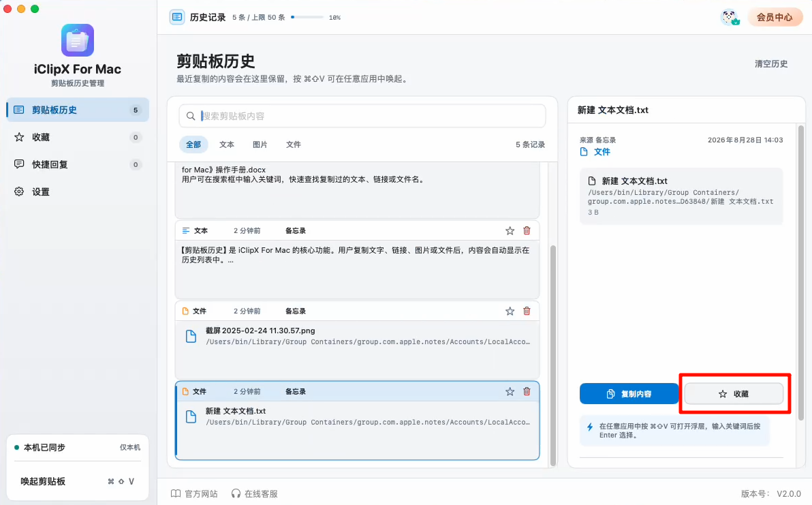
Task: Click file icon beside 新建 文本文档.txt in list
Action: (191, 416)
